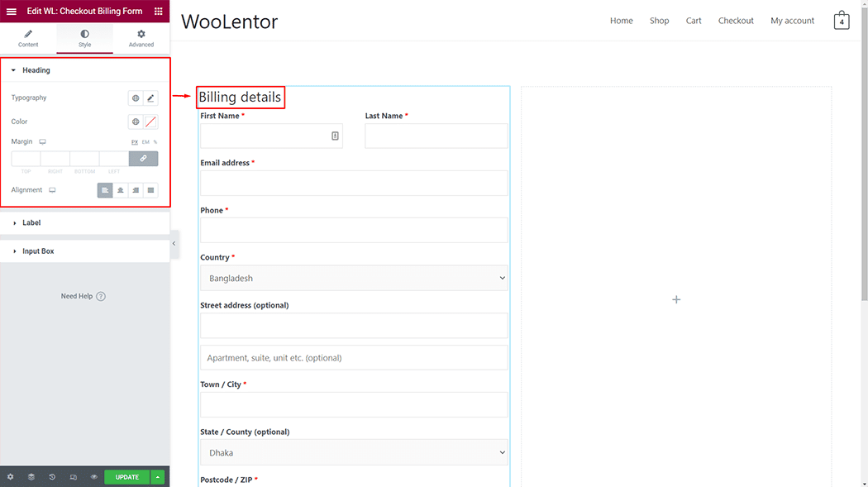Open Cart in site navigation
Screen dimensions: 868x487
coord(694,21)
